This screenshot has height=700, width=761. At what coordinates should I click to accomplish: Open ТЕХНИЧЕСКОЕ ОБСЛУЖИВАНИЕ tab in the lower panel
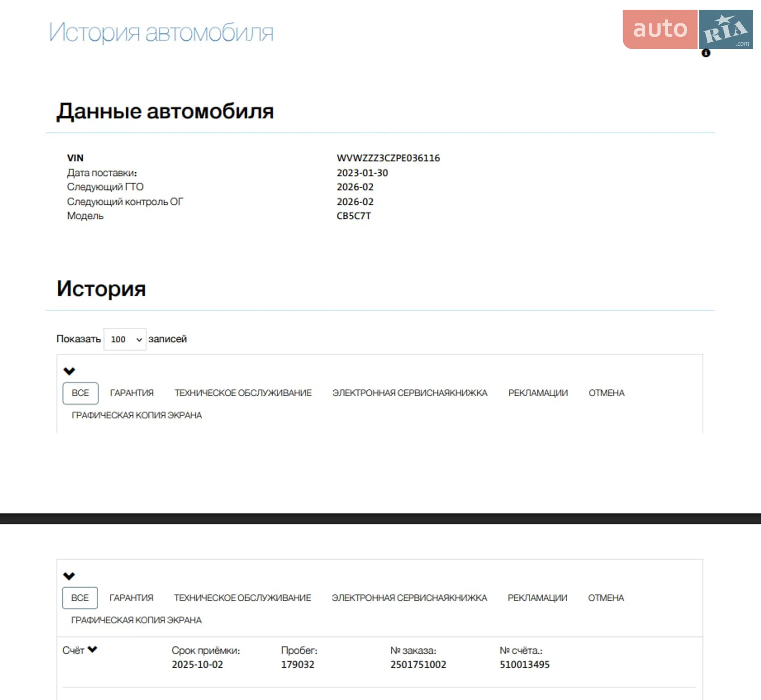click(x=242, y=598)
